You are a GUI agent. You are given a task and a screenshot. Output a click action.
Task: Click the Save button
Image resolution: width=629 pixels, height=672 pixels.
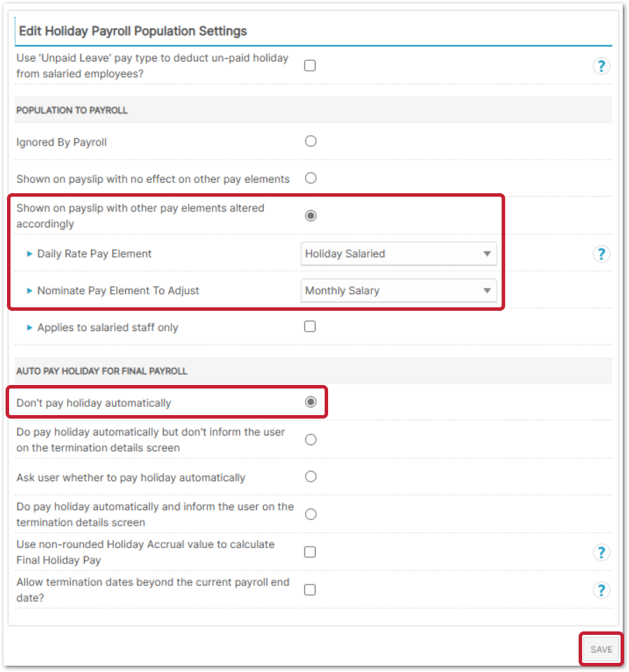pos(601,650)
